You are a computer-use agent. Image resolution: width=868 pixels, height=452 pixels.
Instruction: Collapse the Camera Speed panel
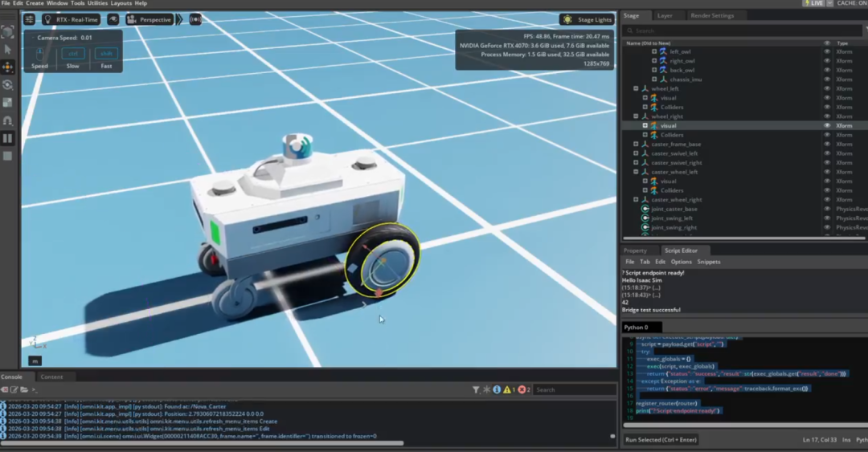[x=33, y=38]
